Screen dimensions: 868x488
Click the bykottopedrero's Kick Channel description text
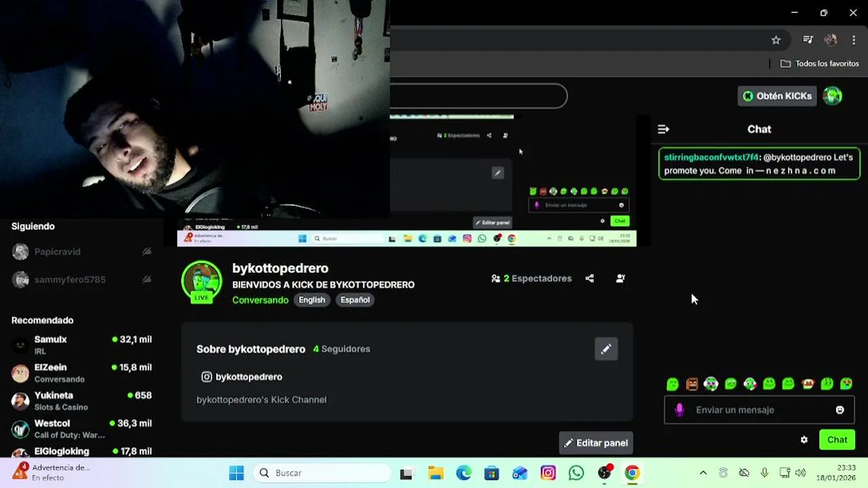click(261, 400)
